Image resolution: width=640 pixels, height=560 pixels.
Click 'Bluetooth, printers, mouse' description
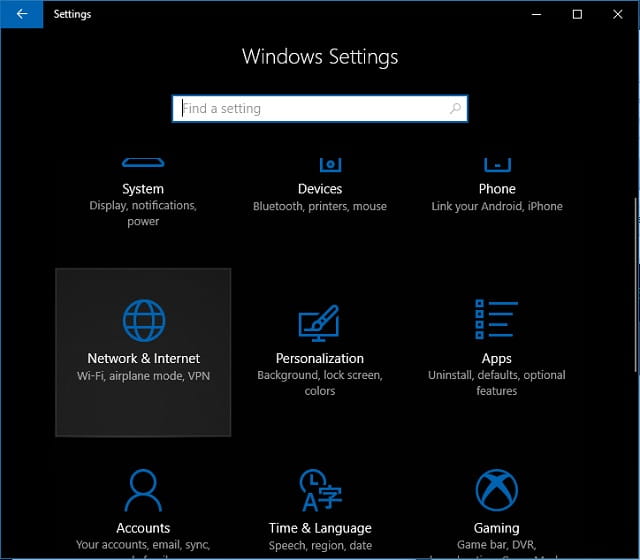[x=320, y=207]
